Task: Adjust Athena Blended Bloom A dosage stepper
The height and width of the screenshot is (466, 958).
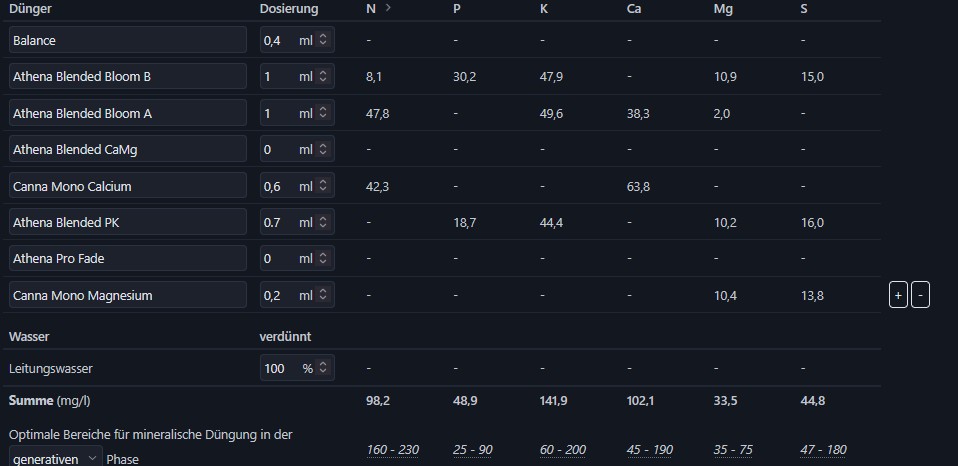Action: point(323,113)
